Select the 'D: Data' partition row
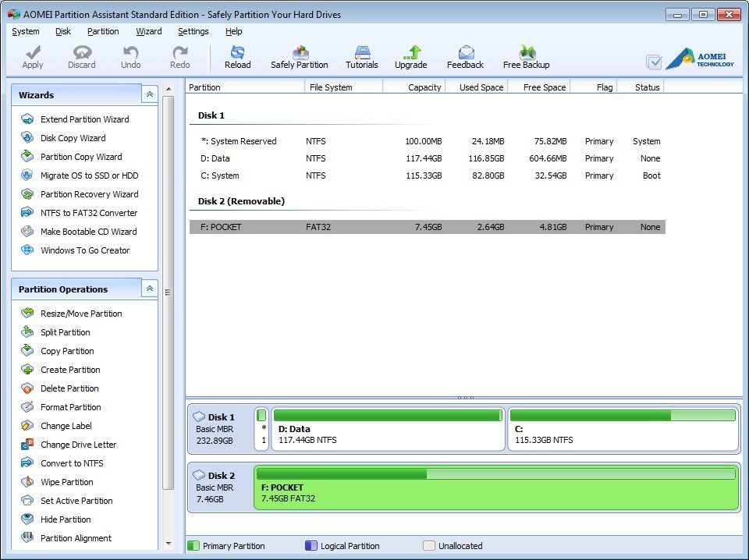This screenshot has width=749, height=560. [428, 158]
